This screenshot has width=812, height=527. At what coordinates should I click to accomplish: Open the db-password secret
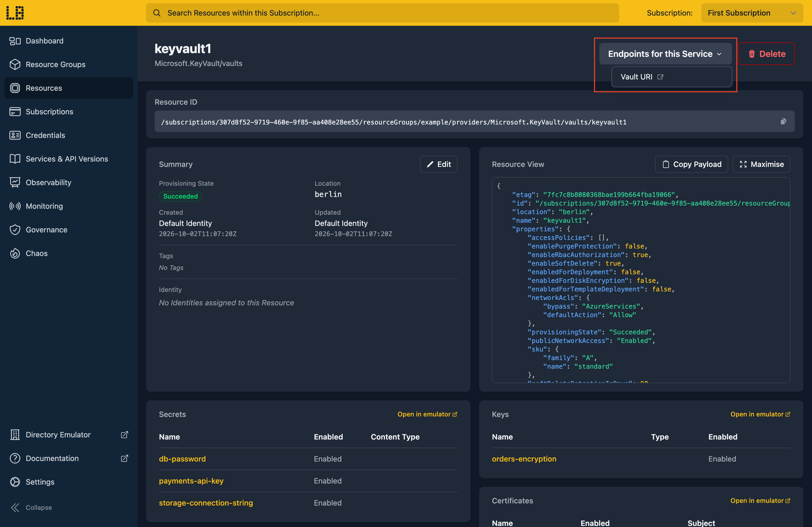pos(182,459)
